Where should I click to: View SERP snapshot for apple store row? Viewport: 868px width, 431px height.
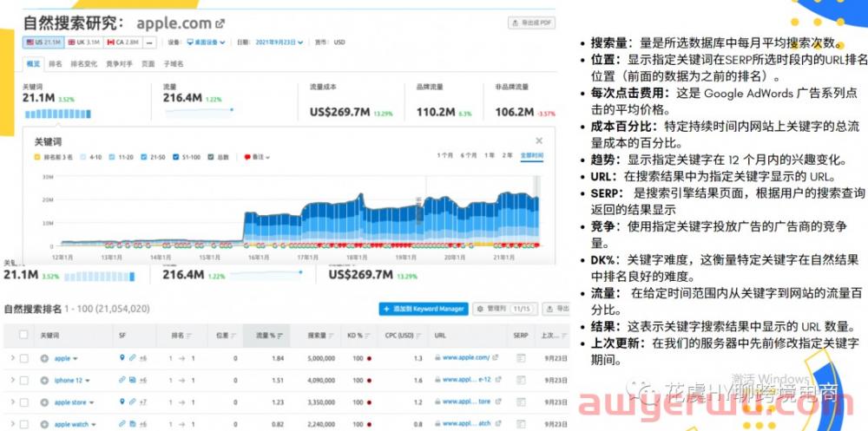(x=520, y=402)
